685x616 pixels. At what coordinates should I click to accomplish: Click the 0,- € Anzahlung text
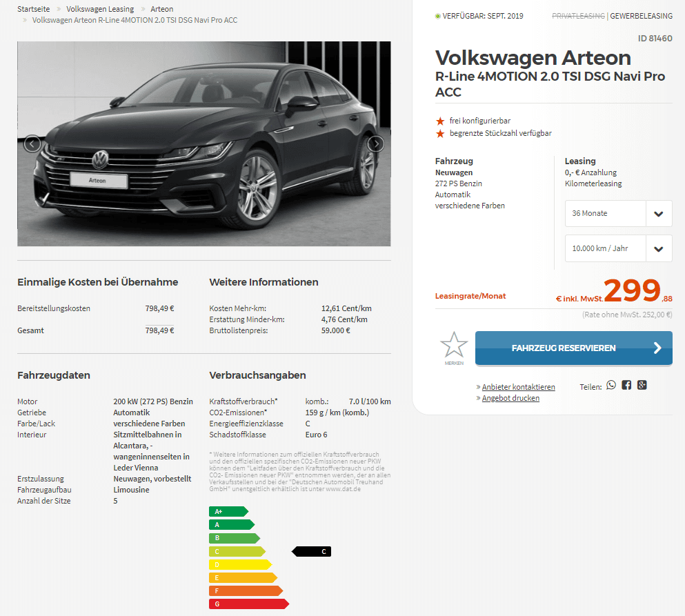click(x=590, y=172)
